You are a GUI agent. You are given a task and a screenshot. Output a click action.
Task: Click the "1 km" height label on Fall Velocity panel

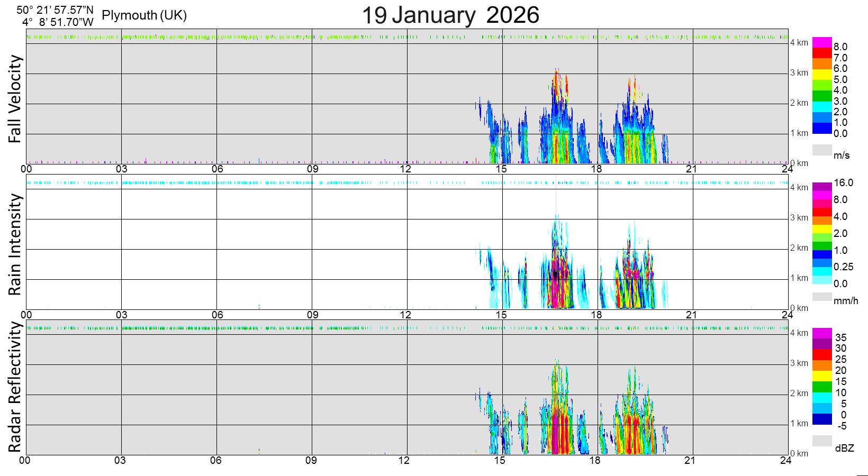(x=799, y=133)
